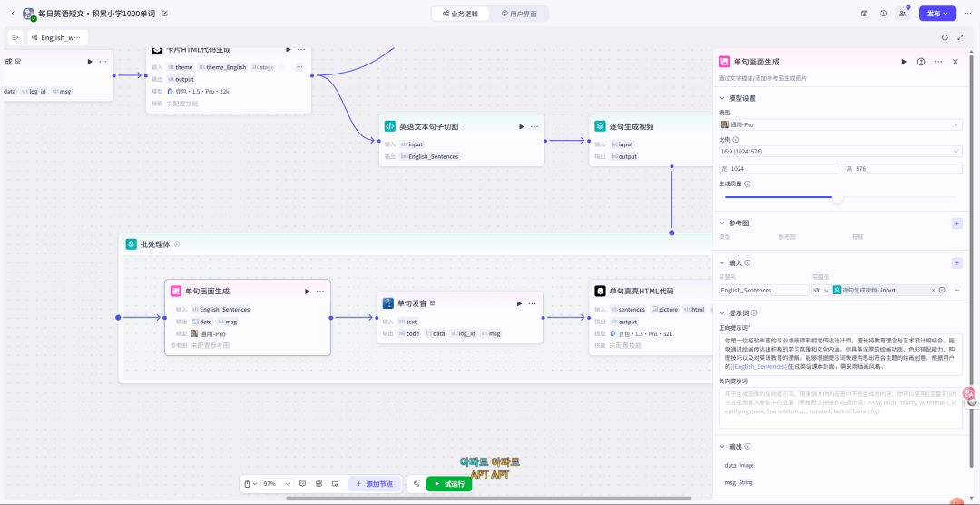Click the height field showing 576

click(903, 169)
